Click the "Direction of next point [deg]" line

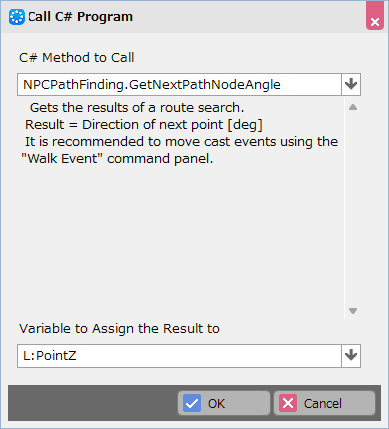click(x=172, y=125)
